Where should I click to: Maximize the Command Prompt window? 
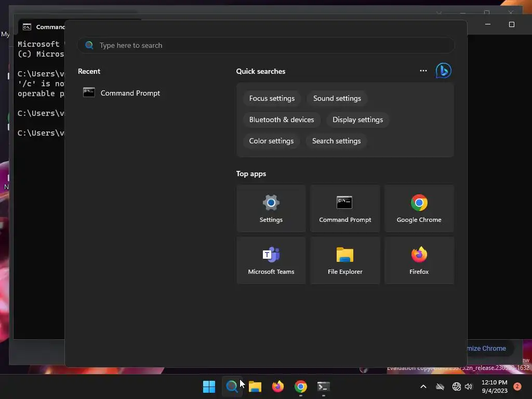[x=512, y=24]
